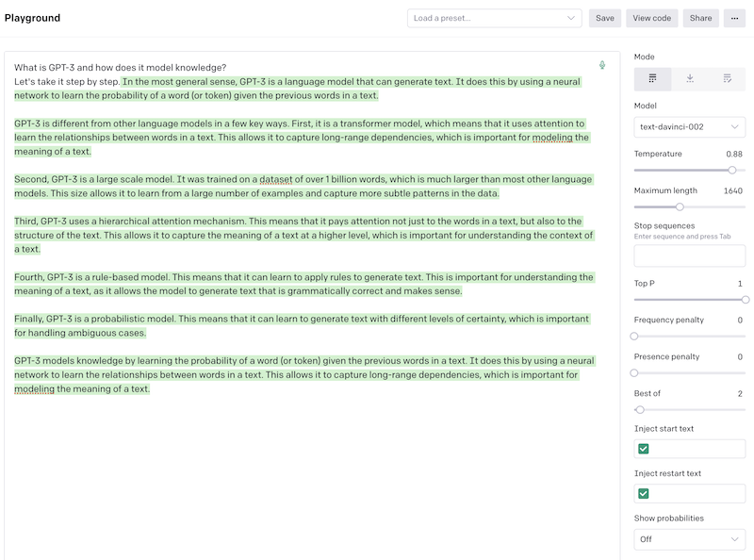This screenshot has width=754, height=560.
Task: Click the Share button
Action: click(700, 18)
